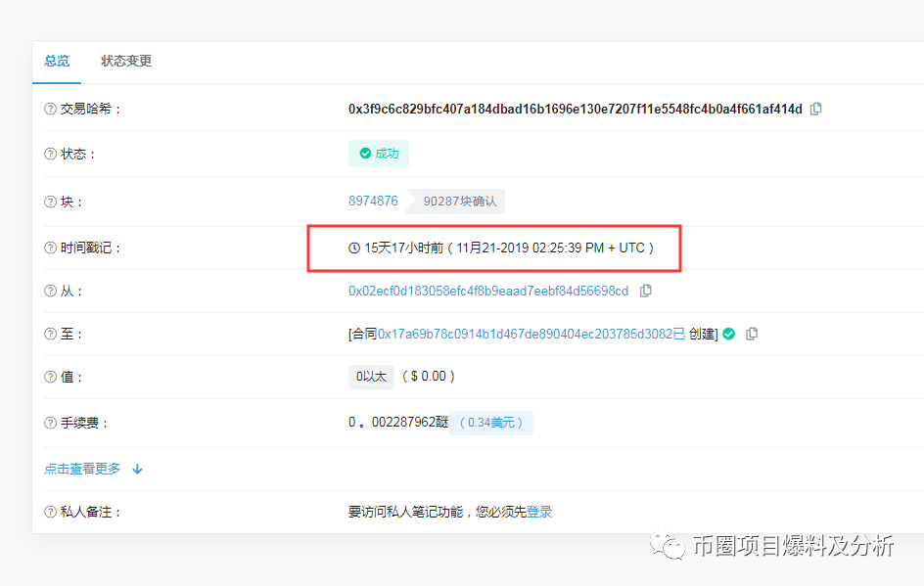Screen dimensions: 924x586
Task: Click help icon next to 从
Action: click(x=50, y=291)
